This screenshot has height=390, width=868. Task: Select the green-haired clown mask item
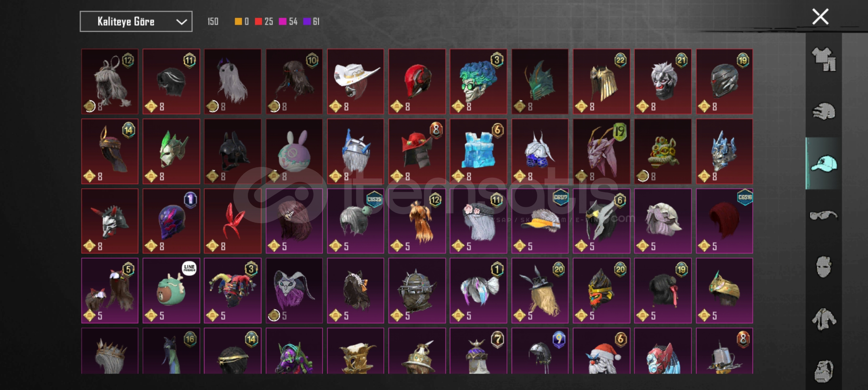(x=478, y=82)
